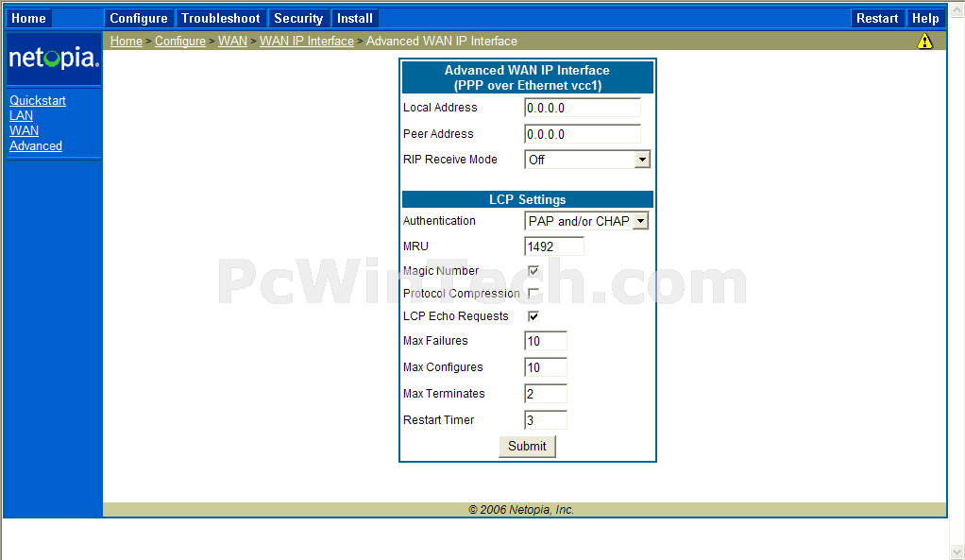Click the yellow warning alert icon
Screen dimensions: 965x560
[x=924, y=42]
